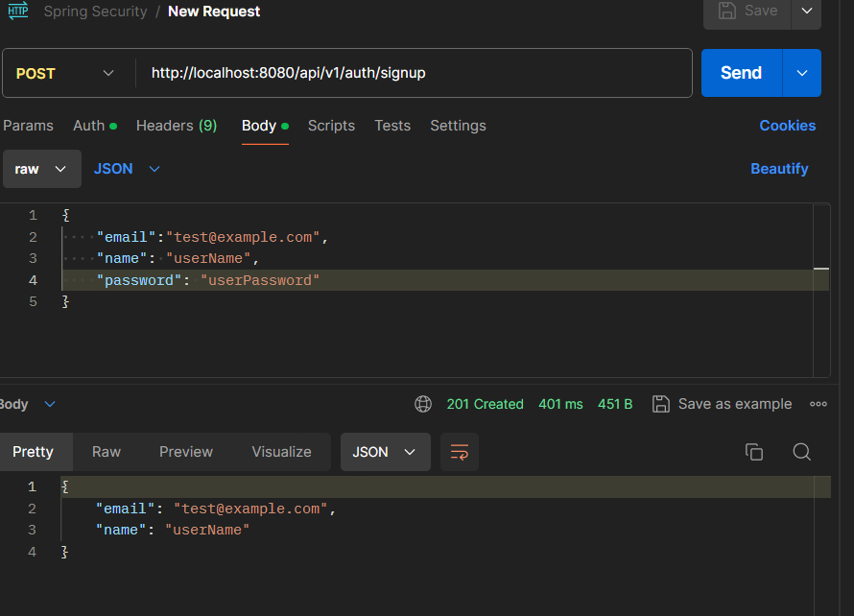Click the HTTP request type icon

(18, 11)
